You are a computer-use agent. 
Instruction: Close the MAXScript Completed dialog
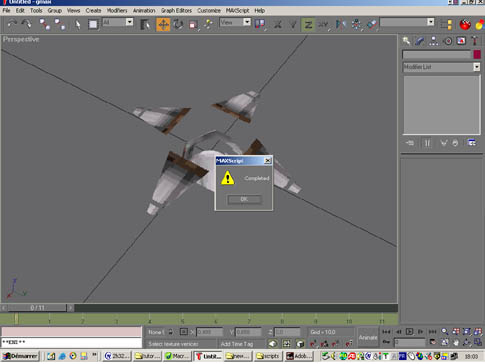pyautogui.click(x=267, y=161)
